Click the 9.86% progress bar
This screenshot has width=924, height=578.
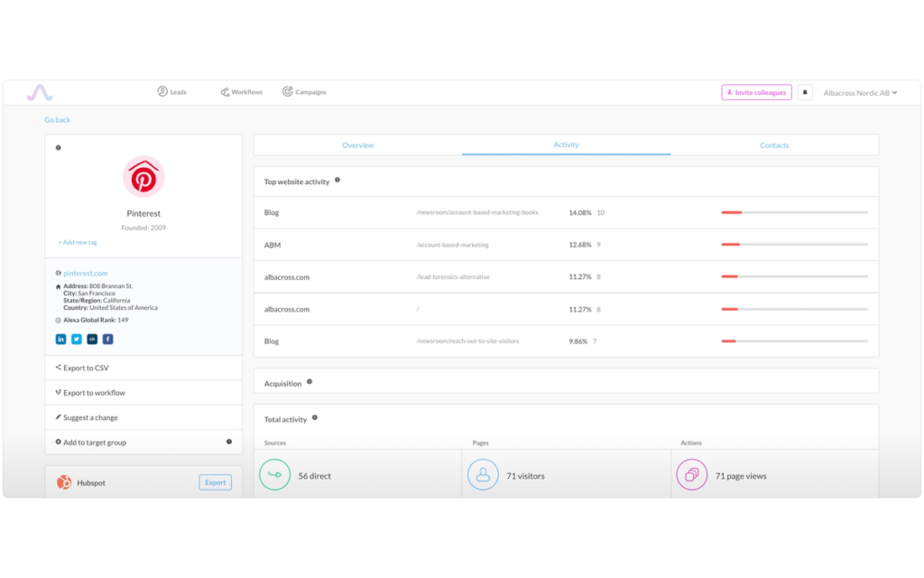click(x=794, y=341)
